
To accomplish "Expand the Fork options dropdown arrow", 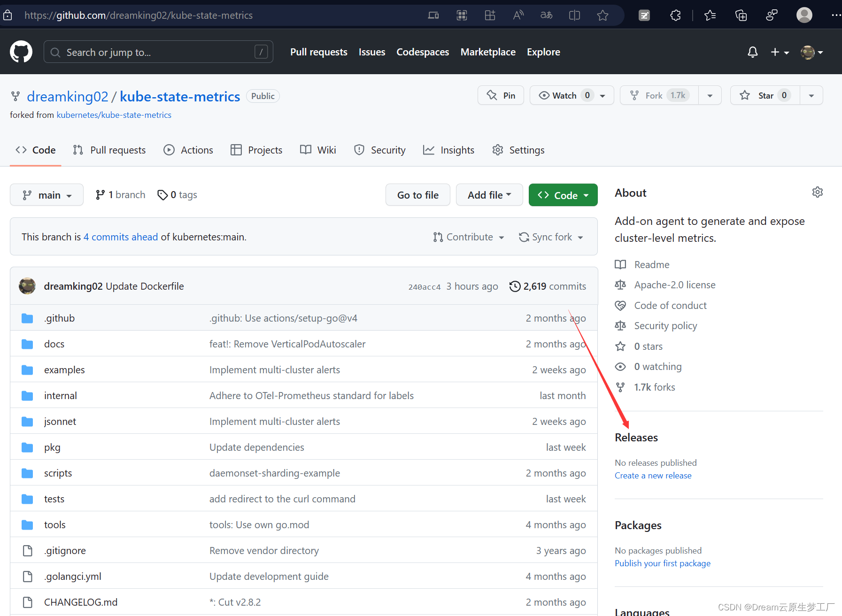I will pos(710,95).
